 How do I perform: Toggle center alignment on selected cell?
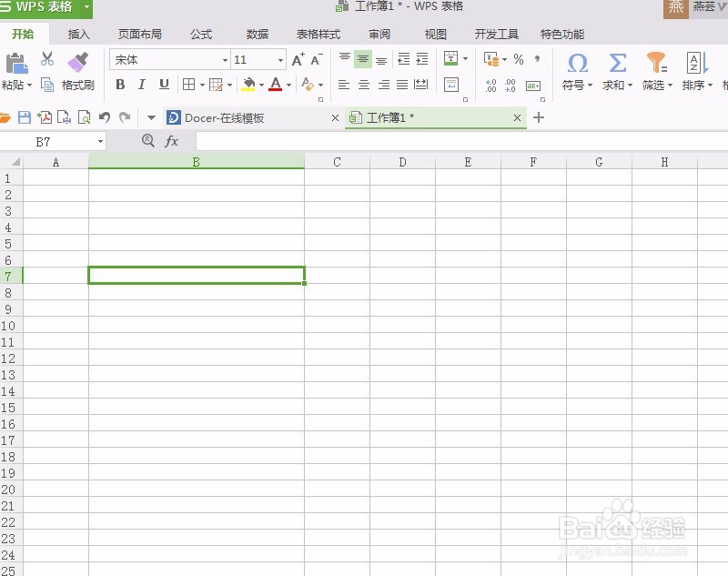pyautogui.click(x=363, y=85)
